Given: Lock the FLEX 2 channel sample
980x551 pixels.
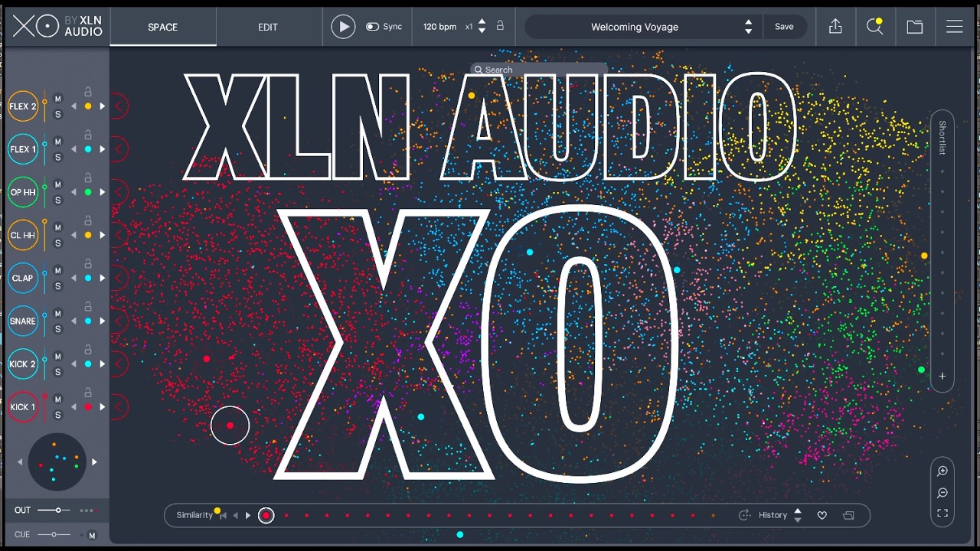Looking at the screenshot, I should pyautogui.click(x=88, y=91).
